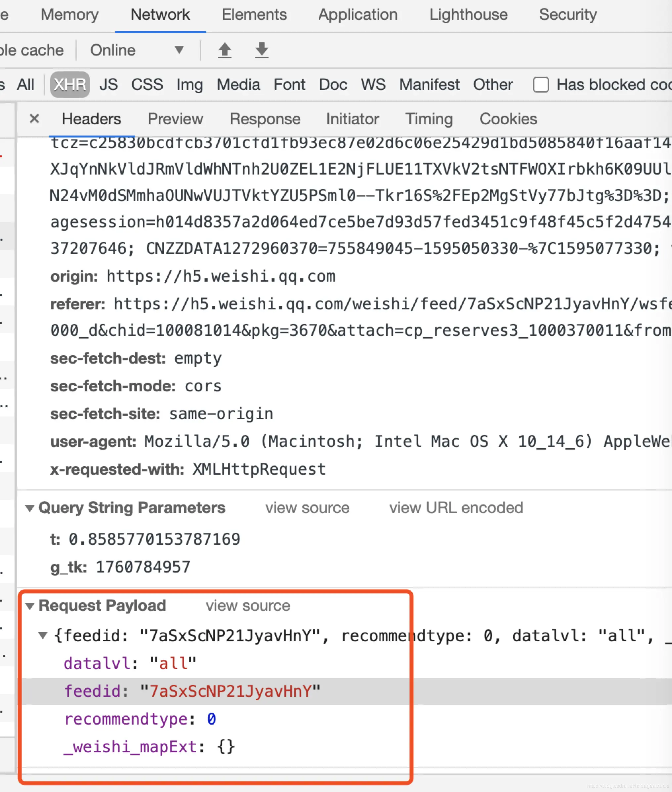Switch to the Lighthouse panel tab
This screenshot has width=672, height=792.
pos(468,15)
